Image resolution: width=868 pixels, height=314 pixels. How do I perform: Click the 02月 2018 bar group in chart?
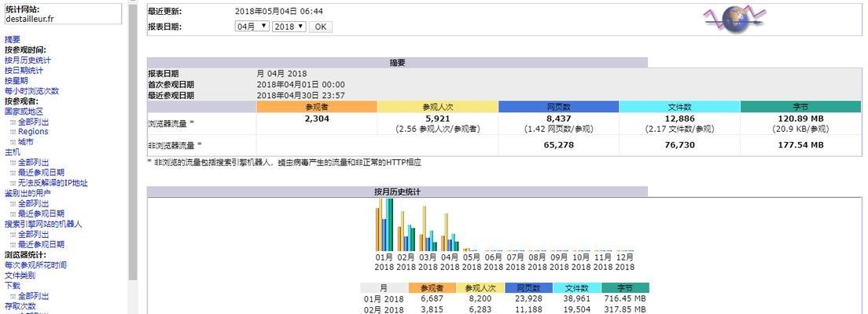point(406,231)
